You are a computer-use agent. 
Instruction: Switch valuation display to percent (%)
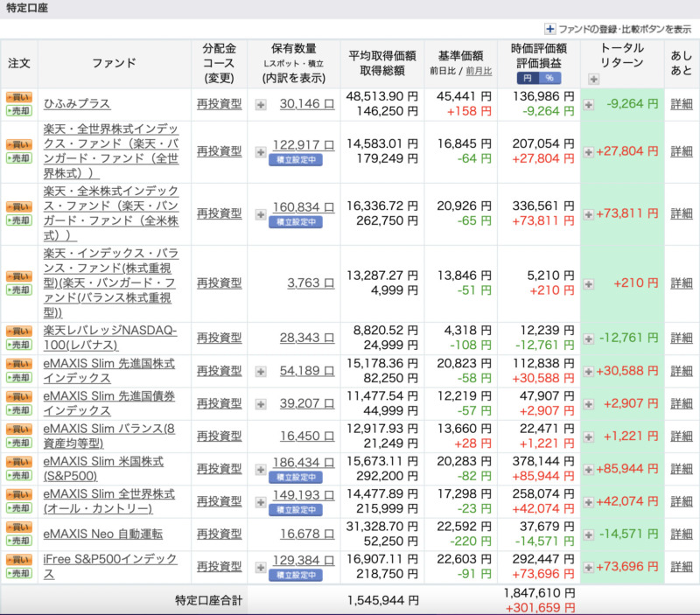(550, 78)
